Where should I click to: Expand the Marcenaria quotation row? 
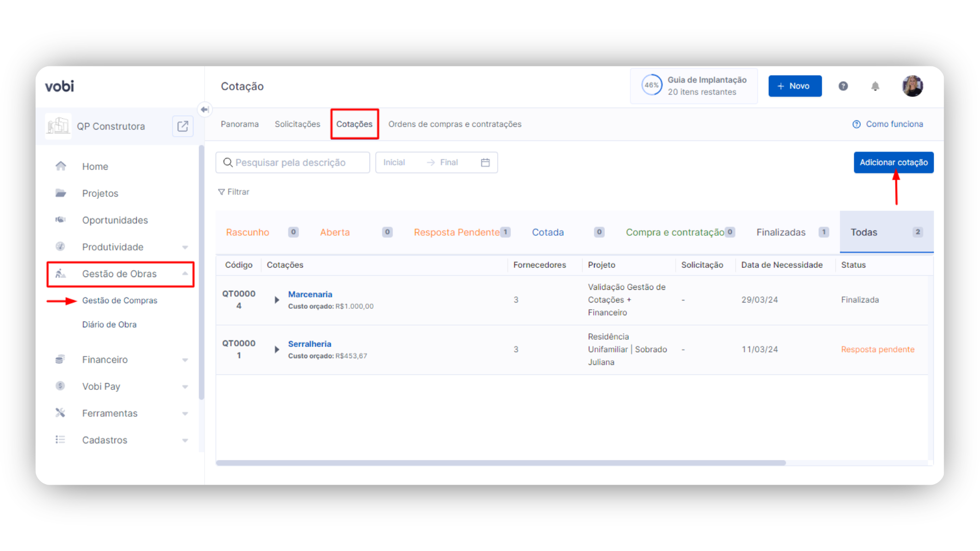[277, 300]
